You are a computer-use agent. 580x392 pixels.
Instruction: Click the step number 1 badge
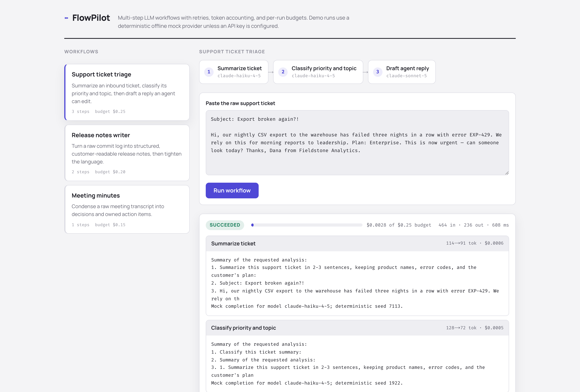(x=209, y=72)
